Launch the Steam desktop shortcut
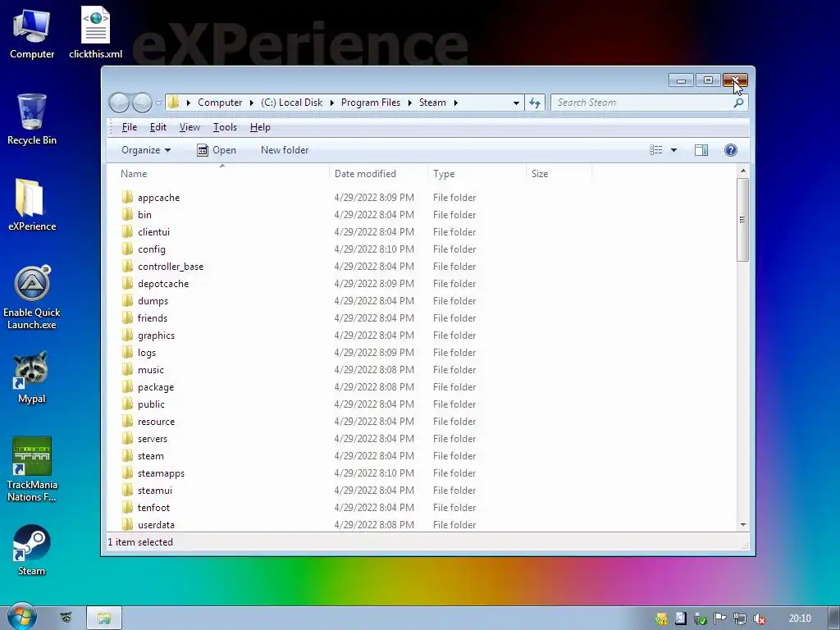The height and width of the screenshot is (630, 840). [32, 550]
